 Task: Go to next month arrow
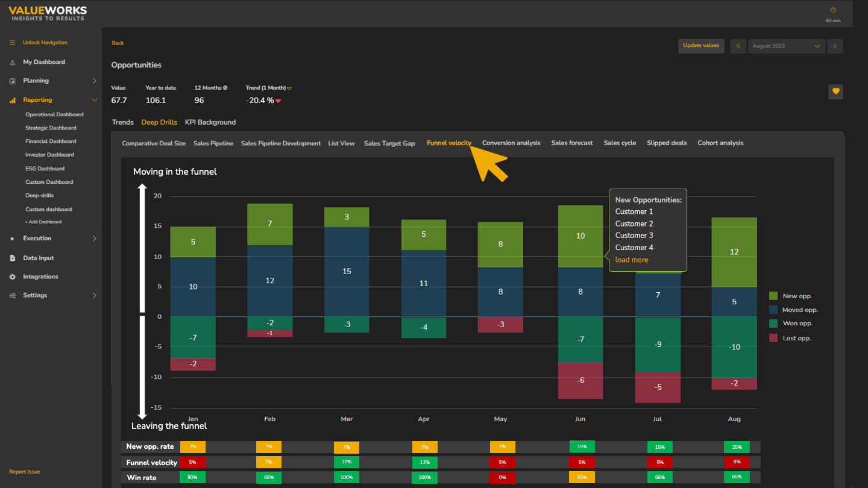pos(835,46)
